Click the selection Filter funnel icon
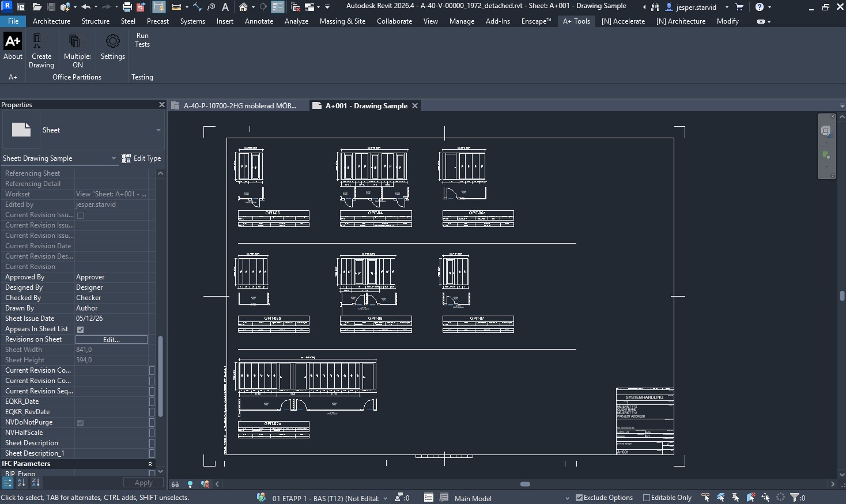The width and height of the screenshot is (846, 504). [x=795, y=497]
